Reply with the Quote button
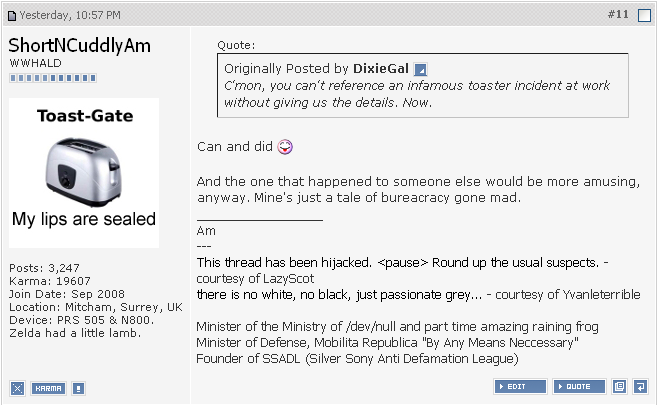 pyautogui.click(x=579, y=387)
